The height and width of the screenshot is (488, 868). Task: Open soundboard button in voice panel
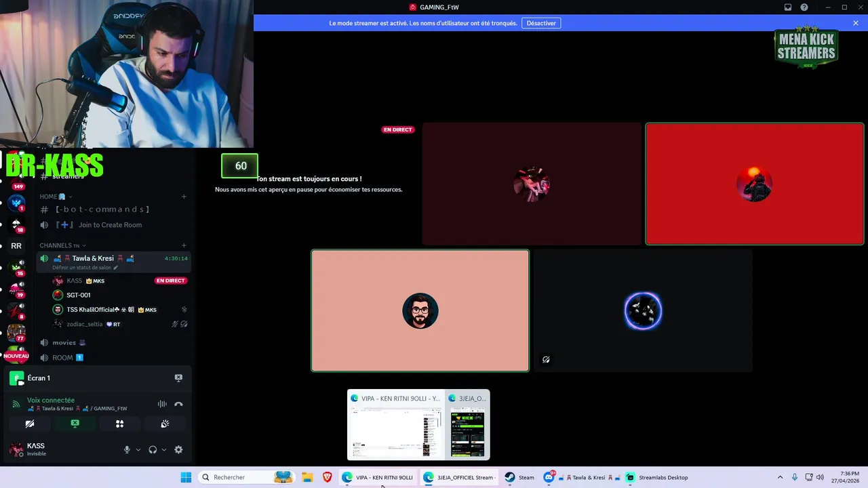[x=165, y=424]
